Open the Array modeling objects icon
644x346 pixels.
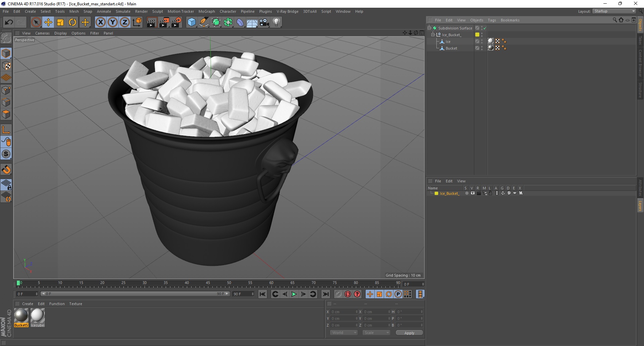click(228, 22)
